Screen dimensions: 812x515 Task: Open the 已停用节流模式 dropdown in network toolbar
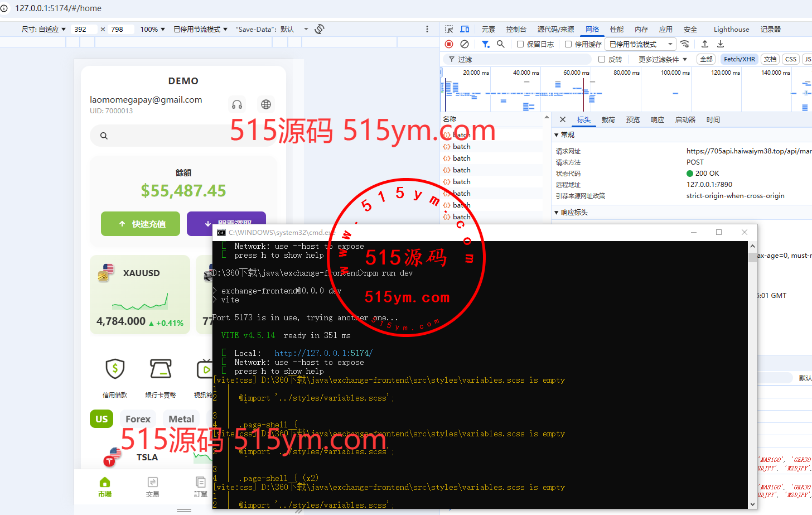coord(640,44)
